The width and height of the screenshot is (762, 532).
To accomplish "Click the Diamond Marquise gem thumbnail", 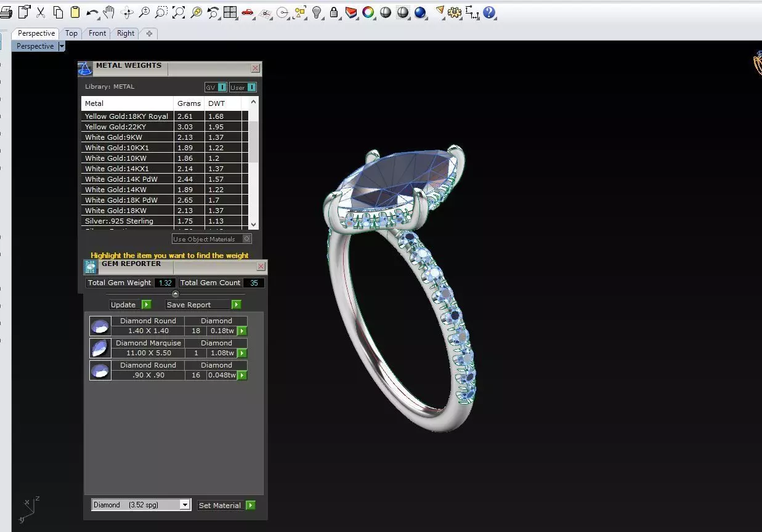I will point(100,348).
